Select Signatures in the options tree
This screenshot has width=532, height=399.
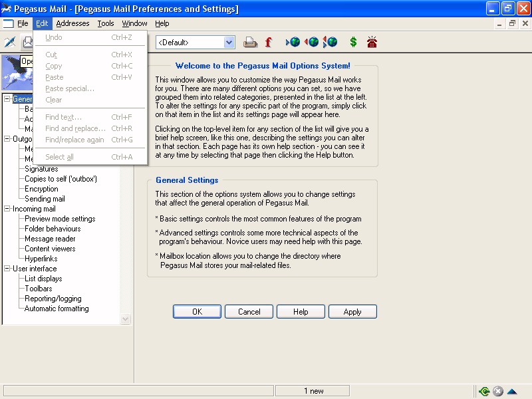[x=41, y=169]
